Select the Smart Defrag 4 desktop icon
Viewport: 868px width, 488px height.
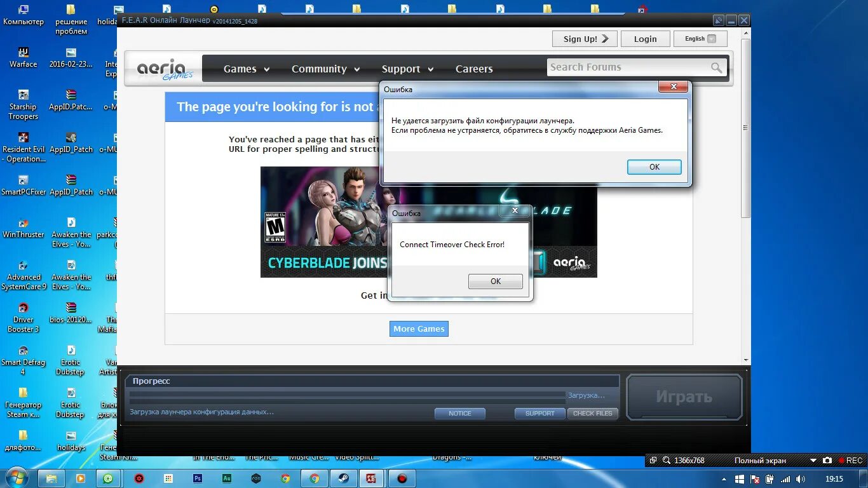(24, 360)
